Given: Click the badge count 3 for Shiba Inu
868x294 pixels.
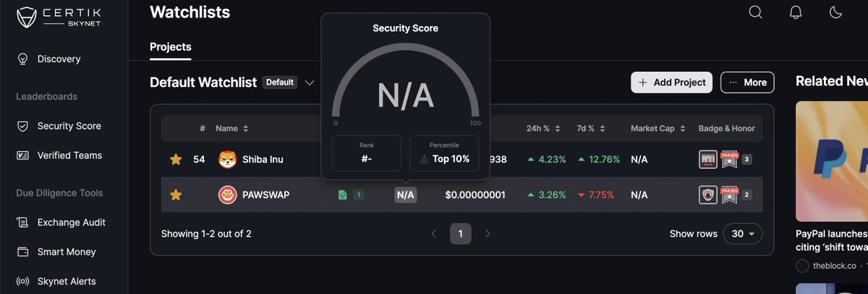Looking at the screenshot, I should [x=746, y=159].
